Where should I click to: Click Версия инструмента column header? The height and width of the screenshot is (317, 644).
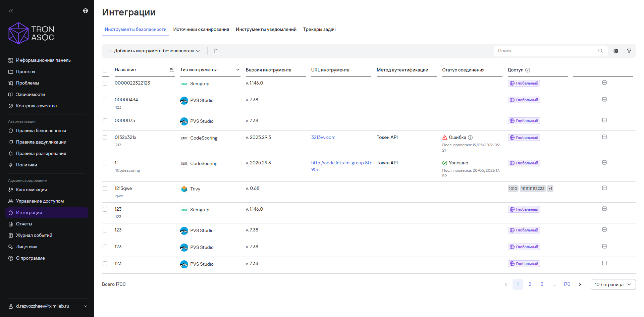coord(269,70)
